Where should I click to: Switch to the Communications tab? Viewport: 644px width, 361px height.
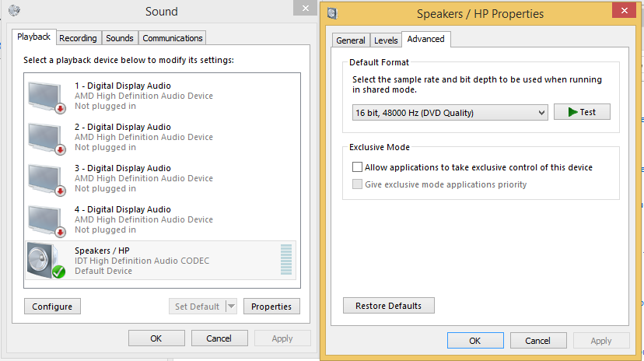point(173,38)
